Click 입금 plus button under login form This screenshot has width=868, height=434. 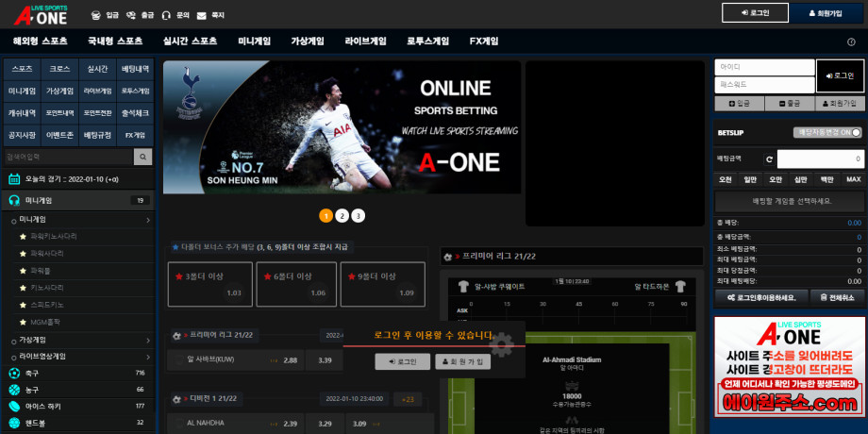[x=739, y=104]
